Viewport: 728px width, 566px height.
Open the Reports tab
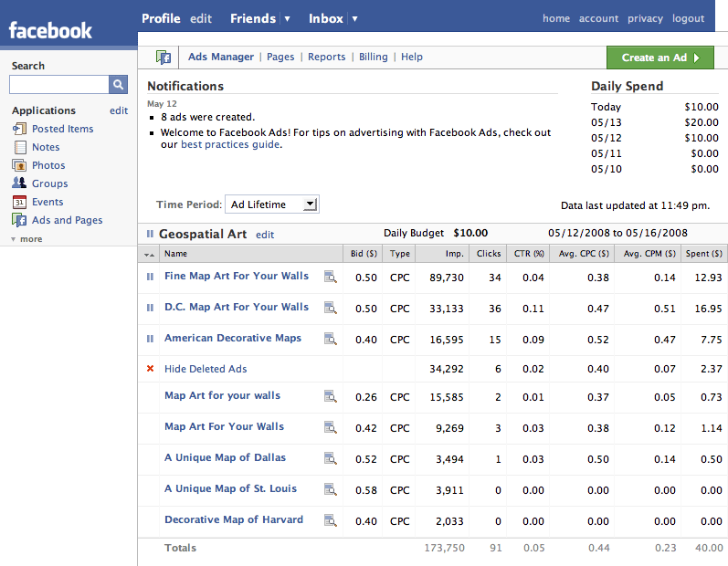327,57
